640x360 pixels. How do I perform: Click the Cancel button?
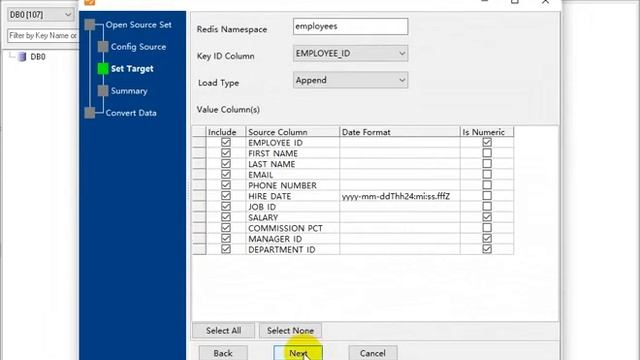[x=373, y=353]
